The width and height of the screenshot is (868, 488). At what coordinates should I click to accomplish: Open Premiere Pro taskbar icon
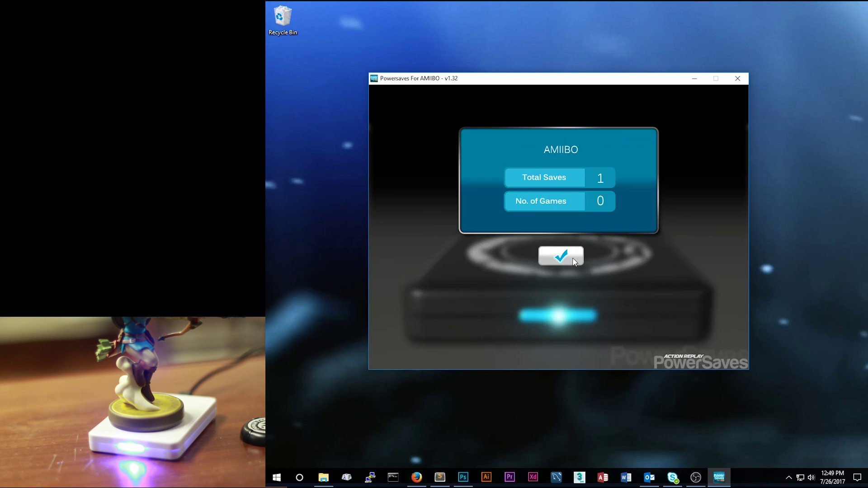tap(509, 477)
